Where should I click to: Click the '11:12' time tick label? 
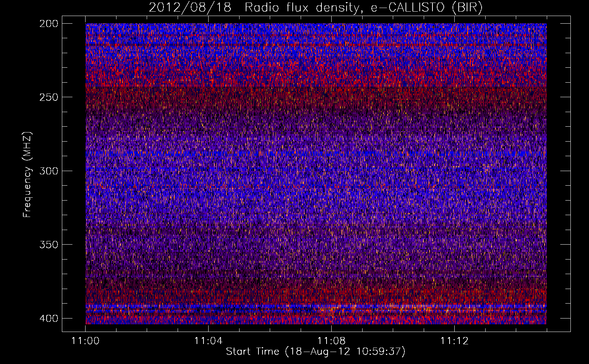coord(454,341)
